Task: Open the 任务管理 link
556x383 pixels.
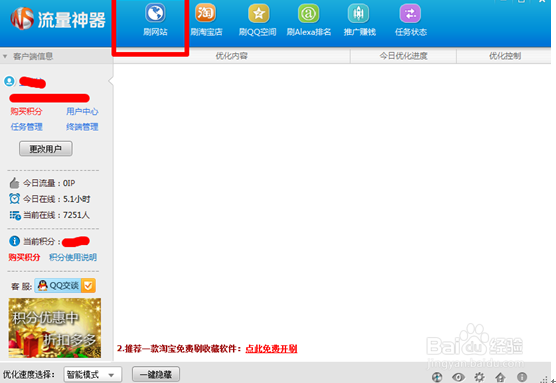Action: pyautogui.click(x=26, y=127)
